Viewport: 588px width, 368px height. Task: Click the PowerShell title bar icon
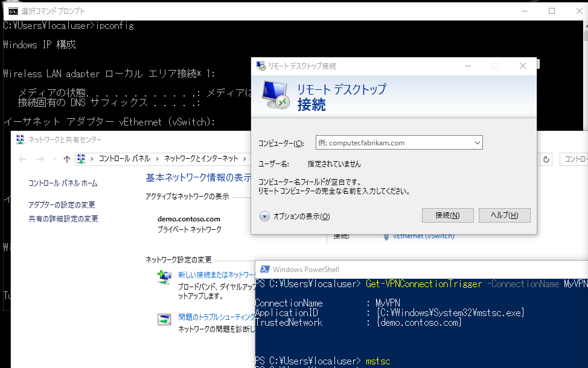tap(265, 269)
